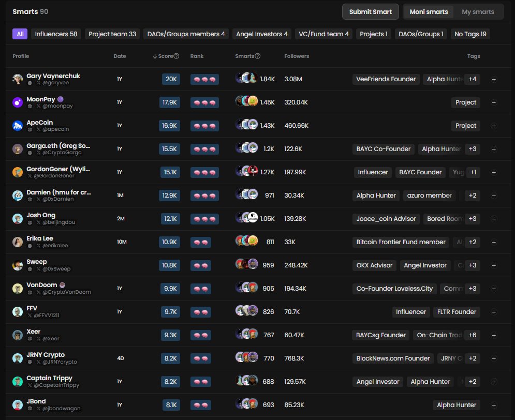Sort by Score column header
This screenshot has height=420, width=515.
coord(166,56)
